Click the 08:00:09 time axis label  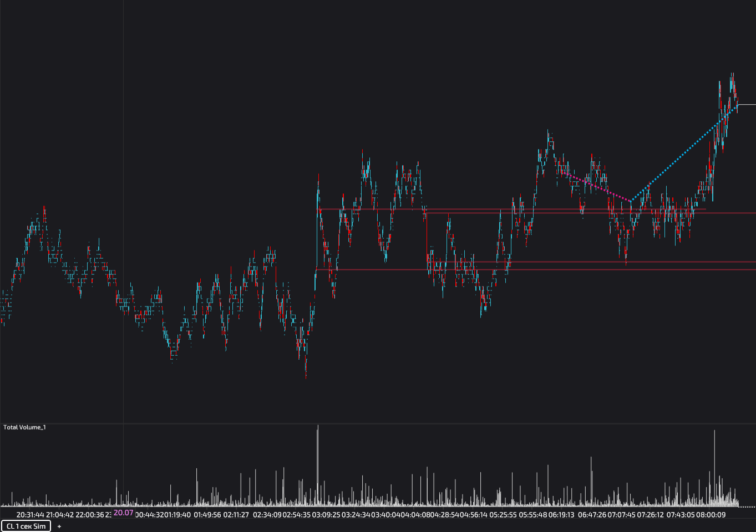711,514
